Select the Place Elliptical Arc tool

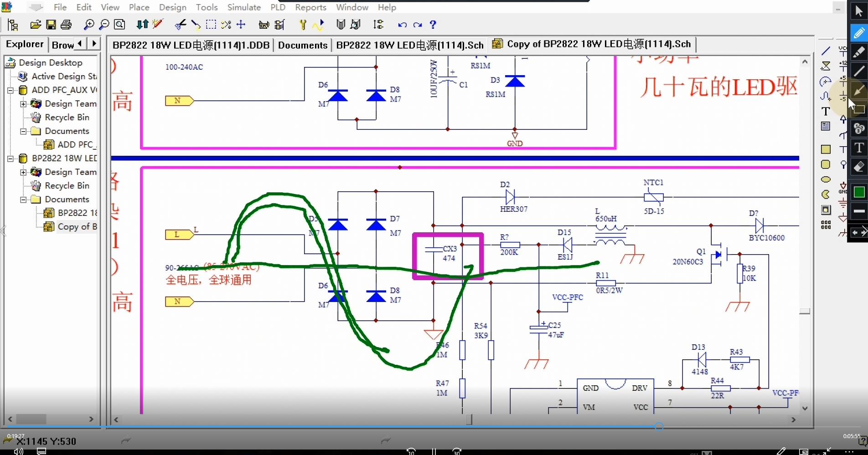click(826, 82)
